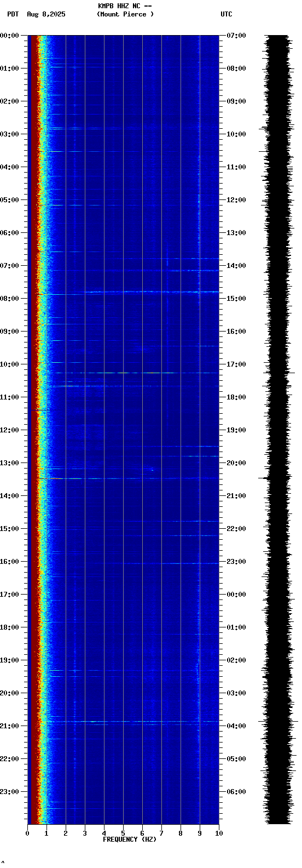302x868 pixels.
Task: Click the 19:00 PDT label on left axis
Action: (x=9, y=660)
